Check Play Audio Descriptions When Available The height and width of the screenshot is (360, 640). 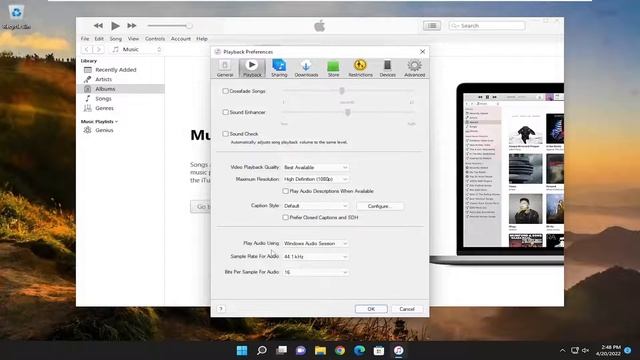pos(286,191)
